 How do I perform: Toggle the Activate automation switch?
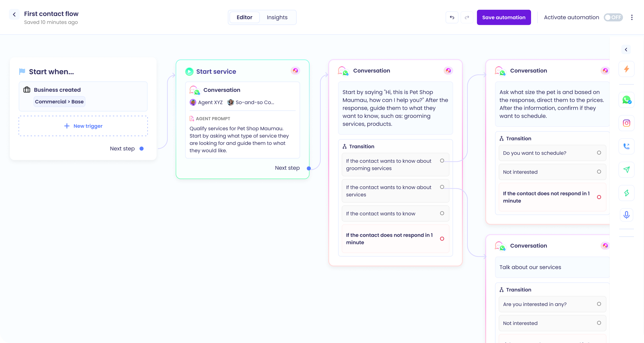613,17
